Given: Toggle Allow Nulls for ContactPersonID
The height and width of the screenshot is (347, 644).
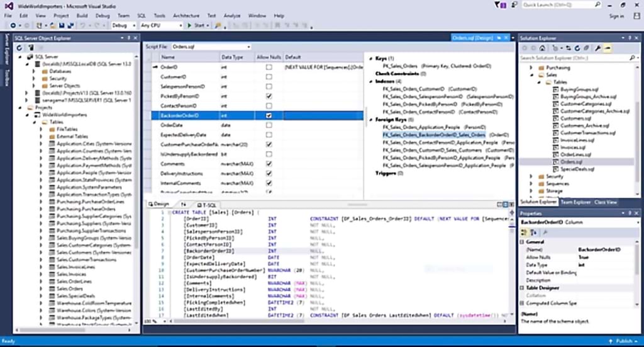Looking at the screenshot, I should [269, 106].
